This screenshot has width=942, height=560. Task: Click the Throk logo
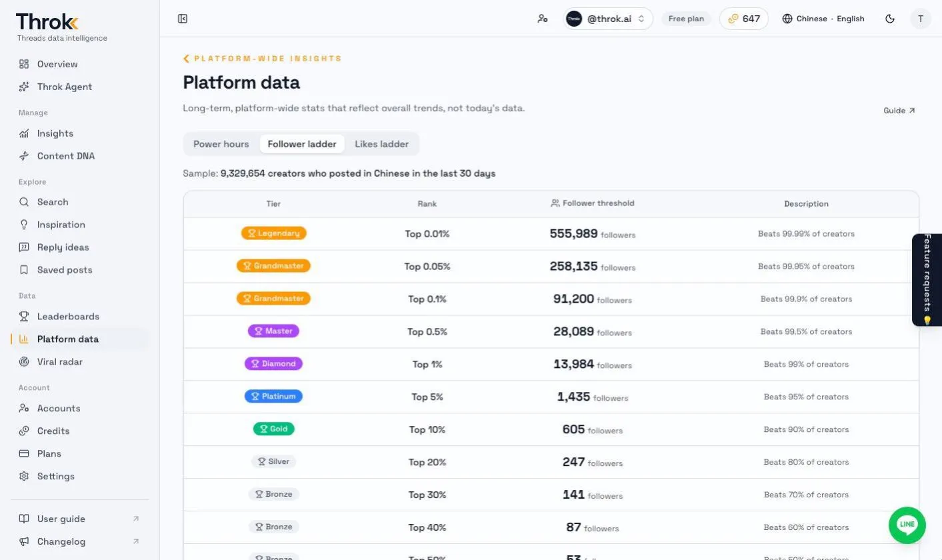(47, 21)
